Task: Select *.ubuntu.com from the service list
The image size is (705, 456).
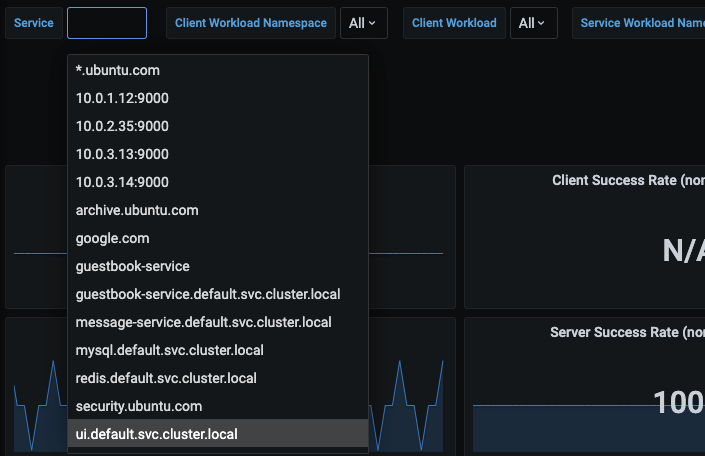Action: coord(118,71)
